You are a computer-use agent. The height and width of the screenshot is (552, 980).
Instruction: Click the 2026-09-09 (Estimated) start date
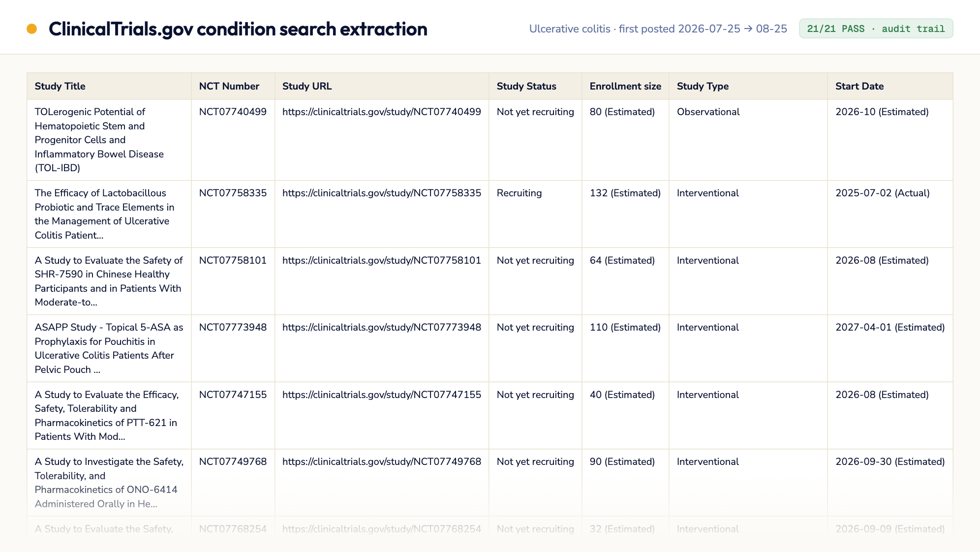890,529
